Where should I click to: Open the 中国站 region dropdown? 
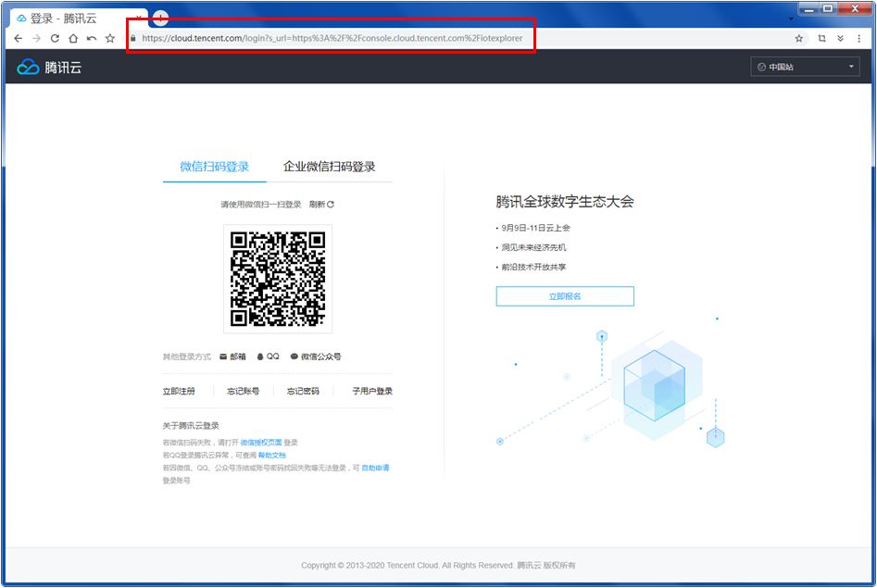[805, 67]
